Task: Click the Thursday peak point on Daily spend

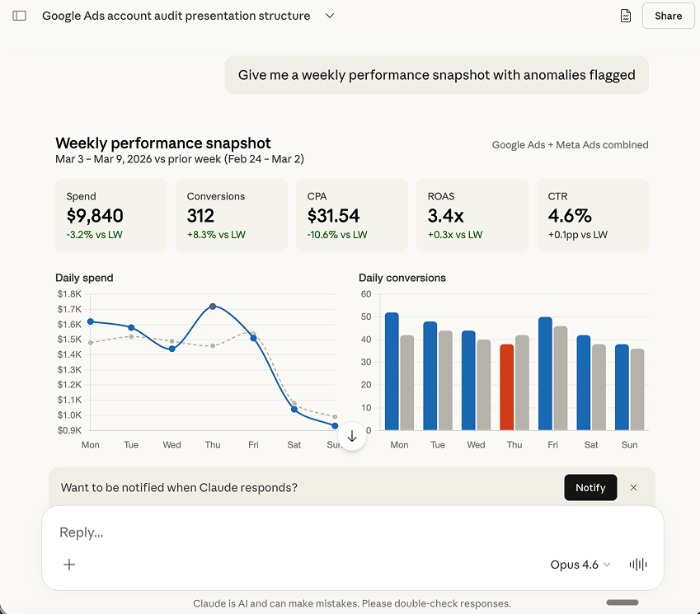Action: click(x=212, y=307)
